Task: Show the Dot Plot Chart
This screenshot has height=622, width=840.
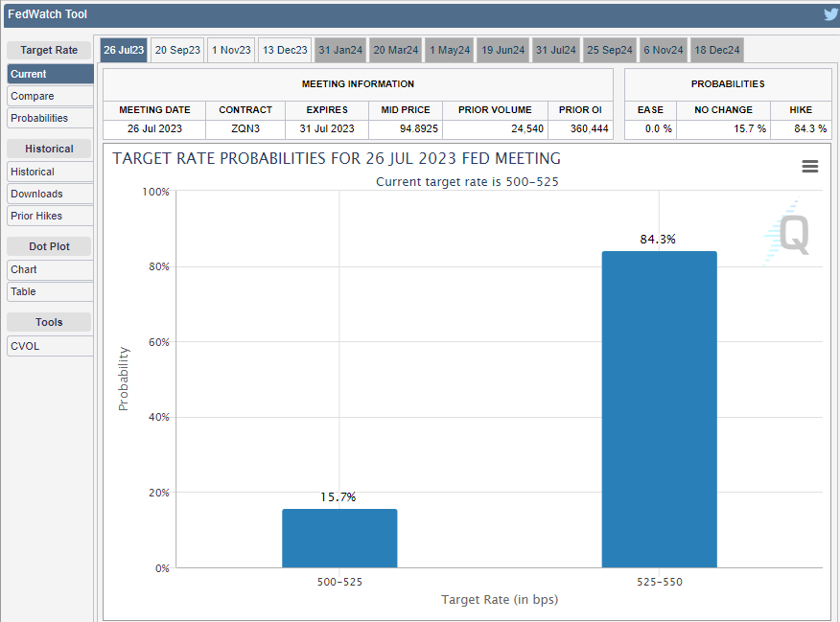Action: click(50, 269)
